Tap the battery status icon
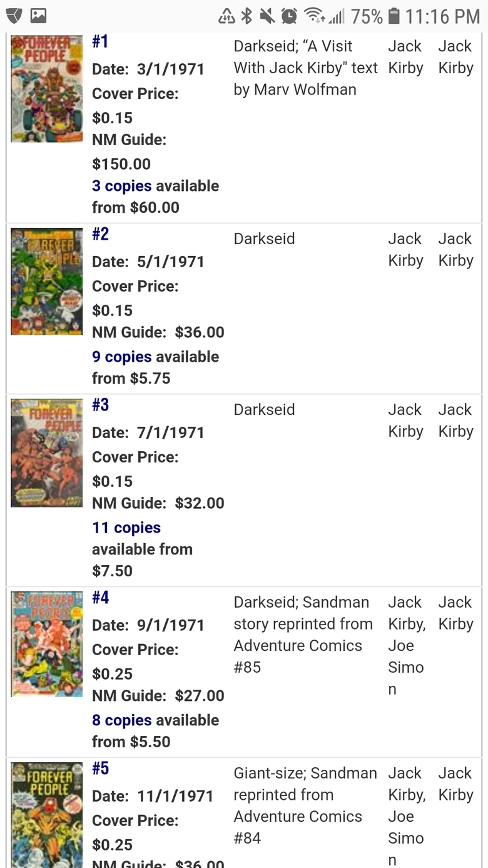This screenshot has width=488, height=868. point(394,16)
